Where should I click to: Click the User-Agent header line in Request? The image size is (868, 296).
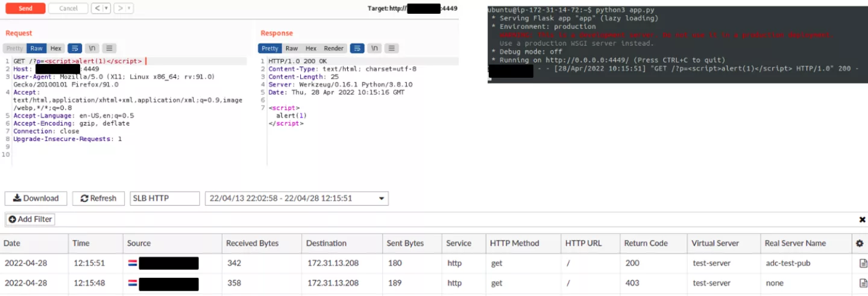(x=114, y=81)
